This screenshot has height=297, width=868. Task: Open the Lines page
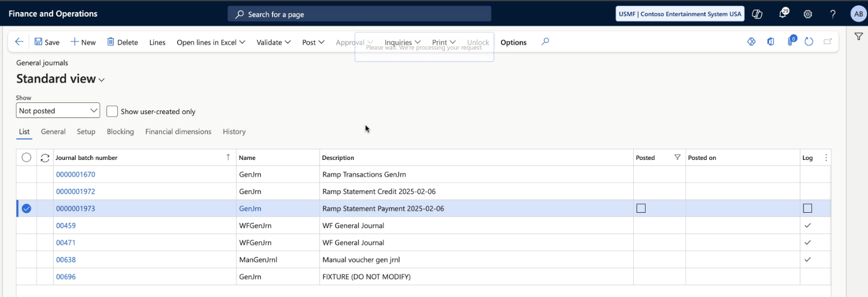coord(157,42)
